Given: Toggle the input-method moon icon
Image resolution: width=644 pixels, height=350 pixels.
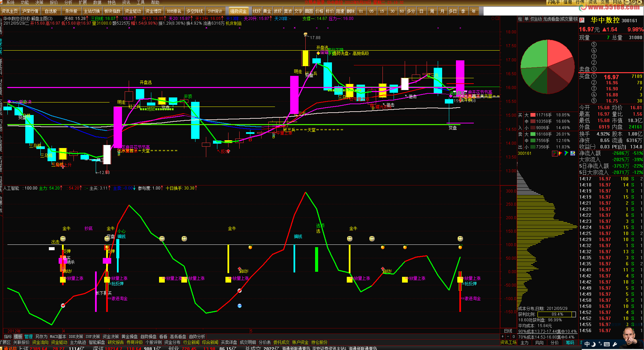Looking at the screenshot, I should 593,344.
